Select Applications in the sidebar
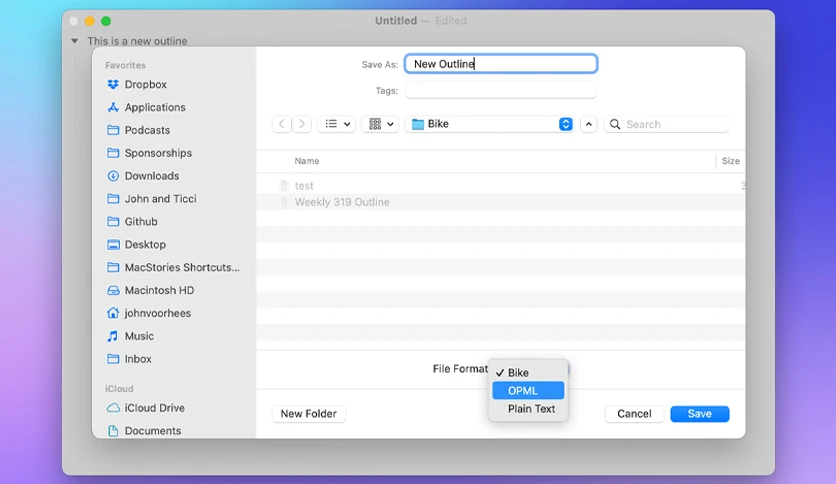The width and height of the screenshot is (836, 484). tap(146, 107)
